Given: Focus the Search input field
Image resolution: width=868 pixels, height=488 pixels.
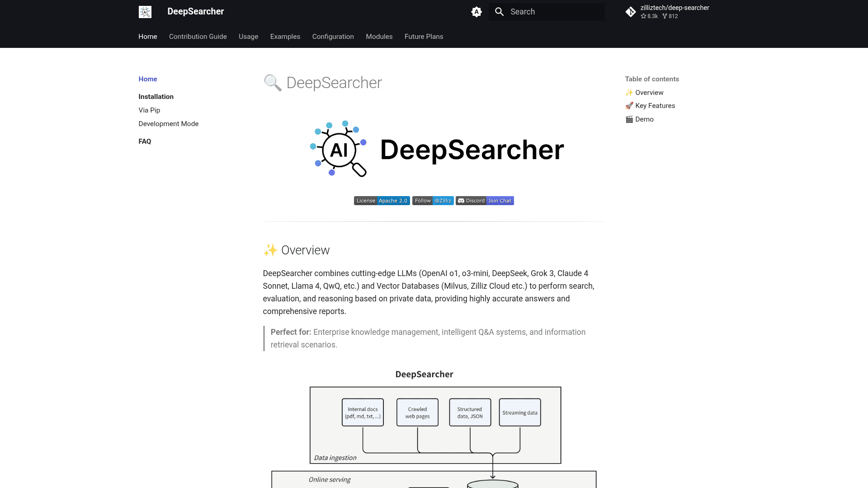Looking at the screenshot, I should point(547,12).
